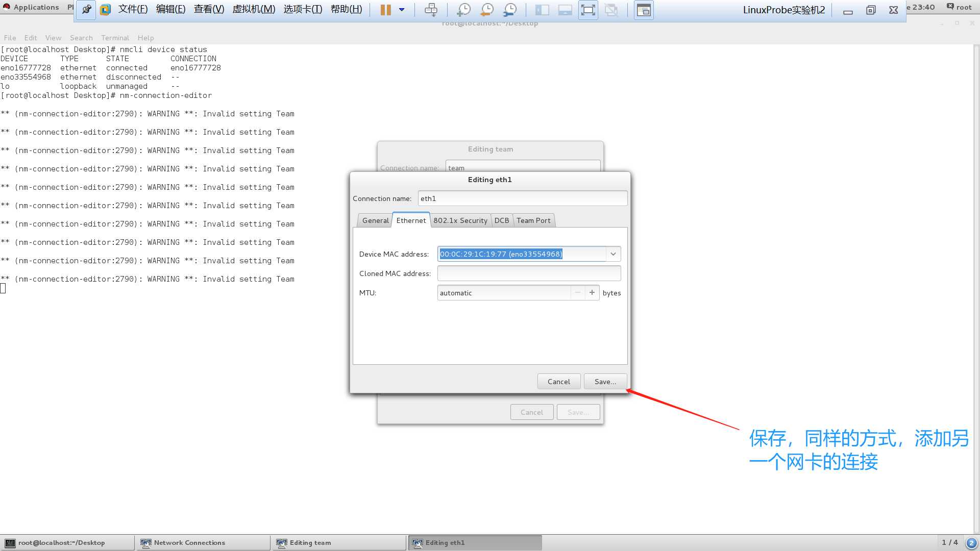Revert to previous snapshot icon
The width and height of the screenshot is (980, 551).
[x=486, y=10]
